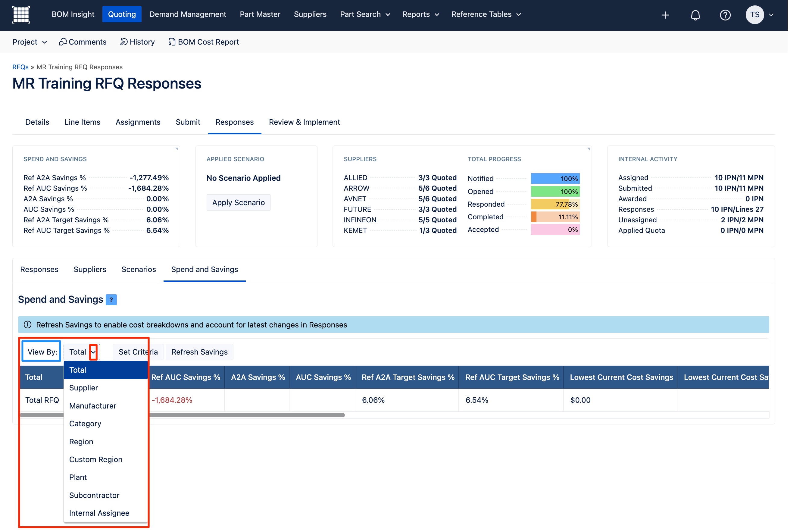Viewport: 800px width, 532px height.
Task: Switch to the Line Items tab
Action: [x=83, y=122]
